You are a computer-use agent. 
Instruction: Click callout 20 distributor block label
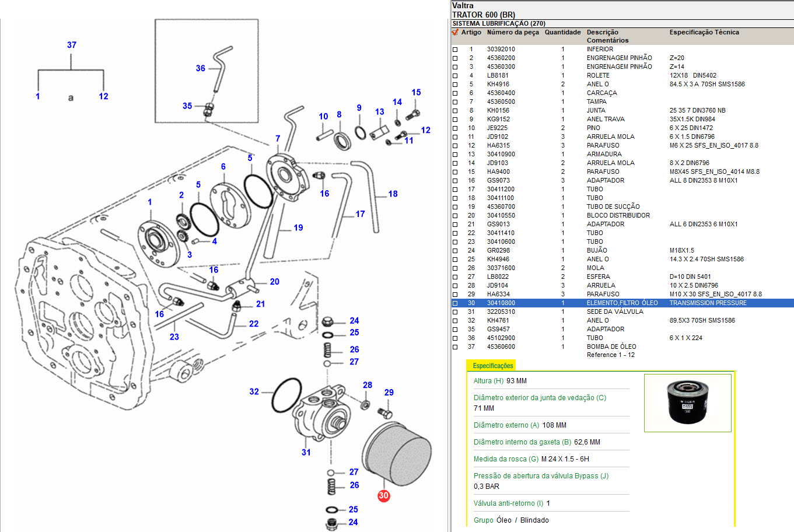(274, 282)
